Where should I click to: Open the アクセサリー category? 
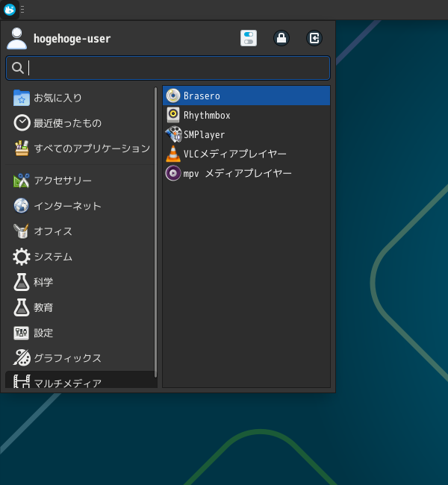(x=63, y=181)
